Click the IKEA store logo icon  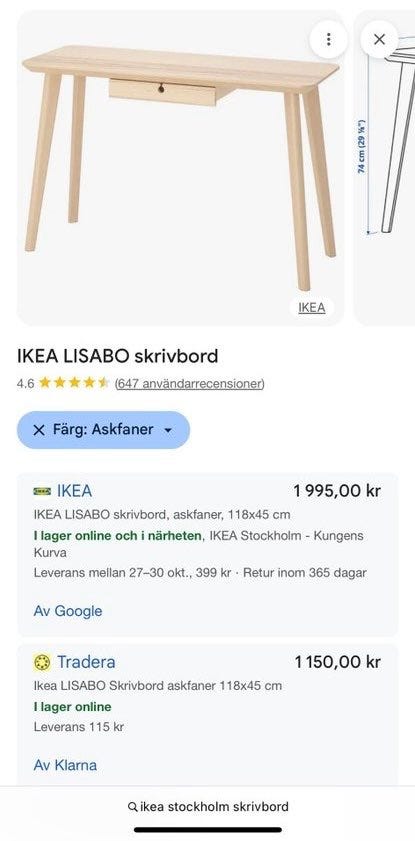42,491
